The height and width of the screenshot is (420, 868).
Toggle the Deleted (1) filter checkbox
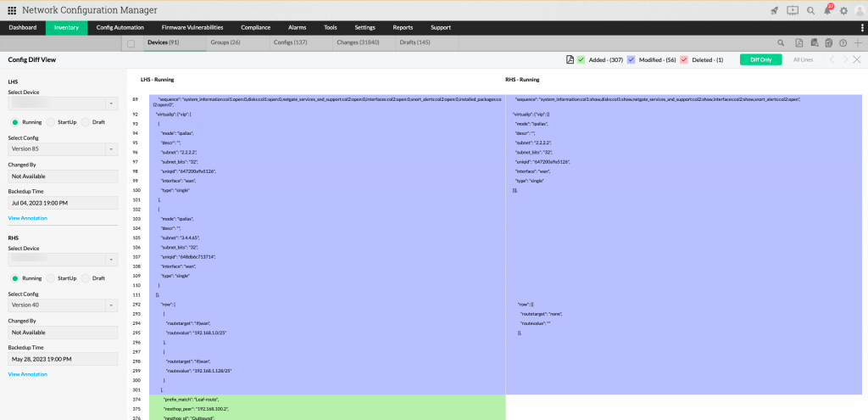[684, 59]
